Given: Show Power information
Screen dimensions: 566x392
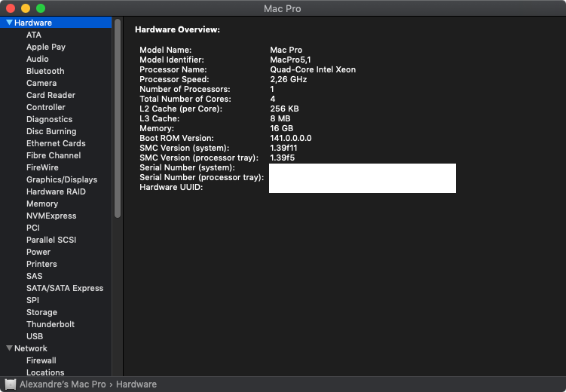Looking at the screenshot, I should click(38, 252).
